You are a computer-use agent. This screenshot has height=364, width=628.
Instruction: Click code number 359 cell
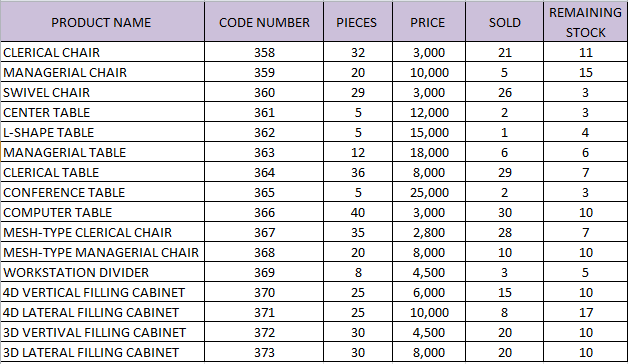coord(264,72)
